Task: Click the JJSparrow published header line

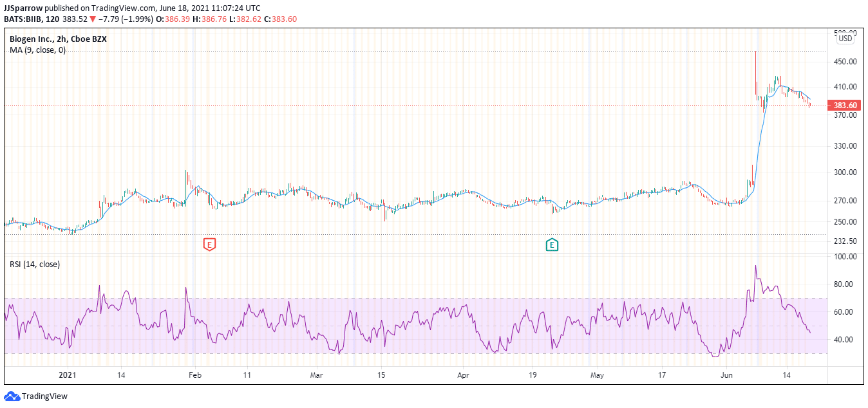Action: click(133, 8)
